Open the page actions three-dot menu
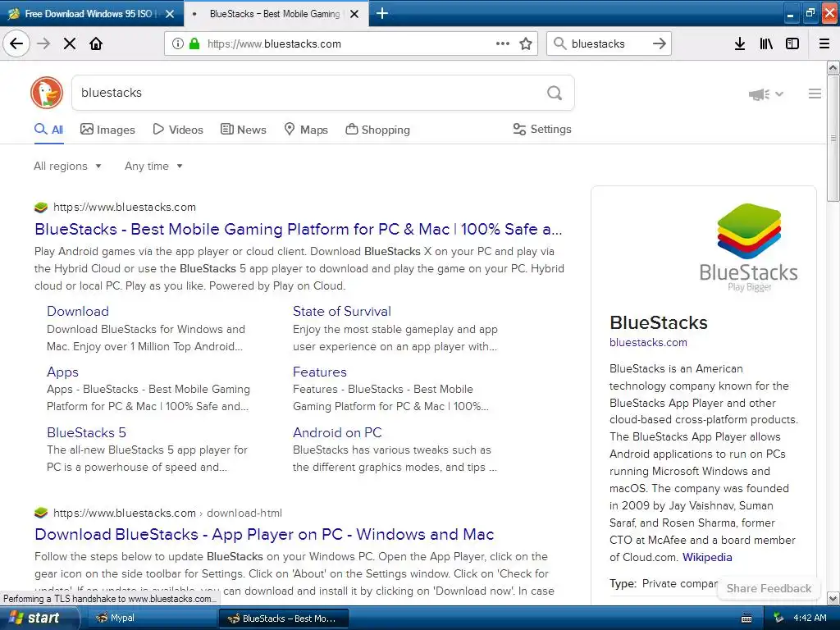840x630 pixels. (503, 43)
